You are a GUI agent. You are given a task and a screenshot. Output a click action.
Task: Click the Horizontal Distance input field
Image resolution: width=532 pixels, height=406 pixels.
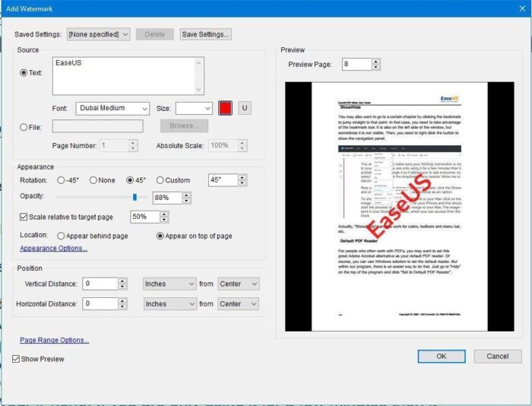tap(100, 304)
